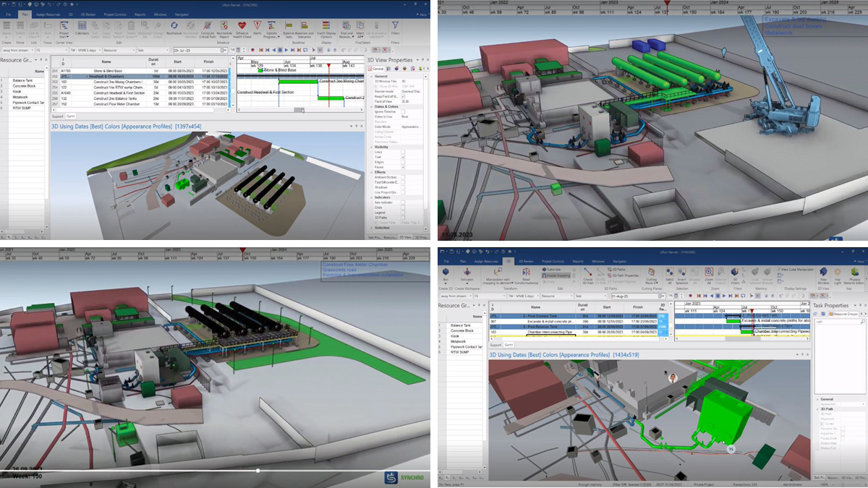Toggle the Shadows checkbox
This screenshot has height=488, width=868.
403,187
